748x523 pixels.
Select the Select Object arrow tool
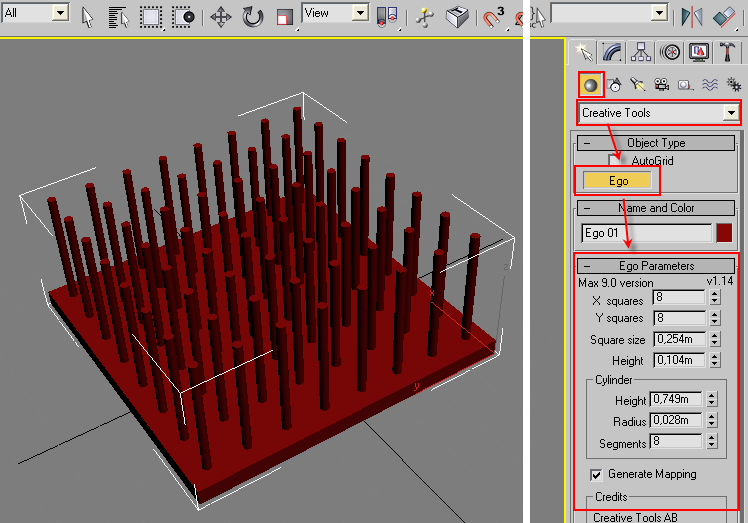pos(87,18)
